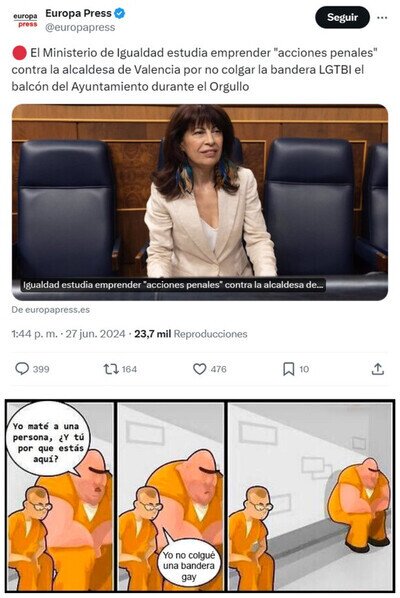View the 23,7 mil Reproducciones count
This screenshot has height=598, width=400.
click(191, 334)
